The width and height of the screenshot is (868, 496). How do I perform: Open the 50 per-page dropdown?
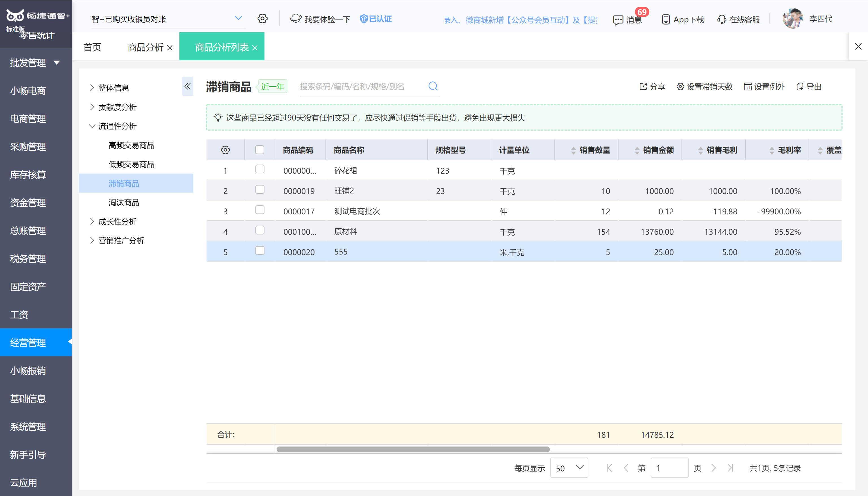tap(569, 468)
